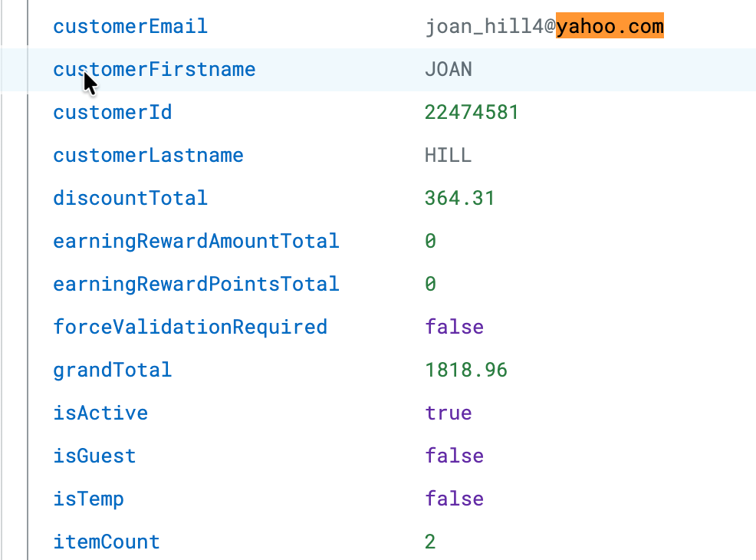Screen dimensions: 756x560
Task: Click the isActive true value
Action: tap(448, 413)
